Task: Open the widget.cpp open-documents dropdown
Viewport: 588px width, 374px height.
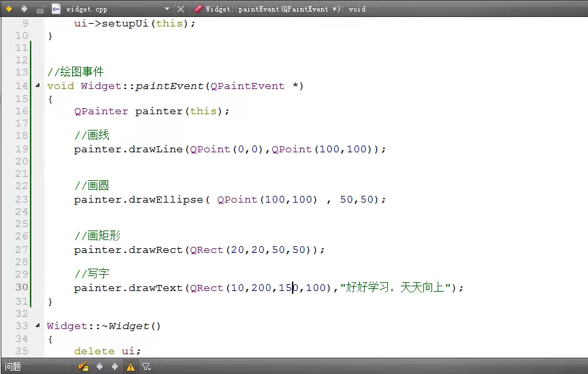Action: 167,9
